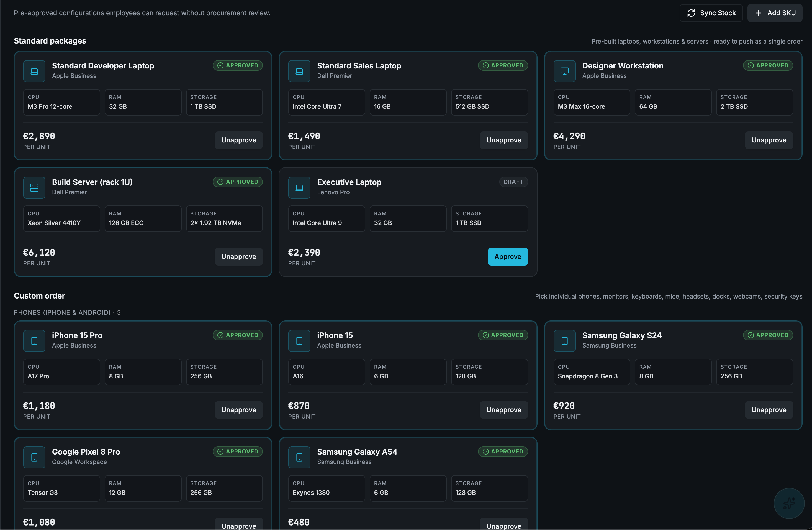Click the Xeon Silver 4410Y CPU spec
Viewport: 812px width, 530px height.
[x=61, y=218]
